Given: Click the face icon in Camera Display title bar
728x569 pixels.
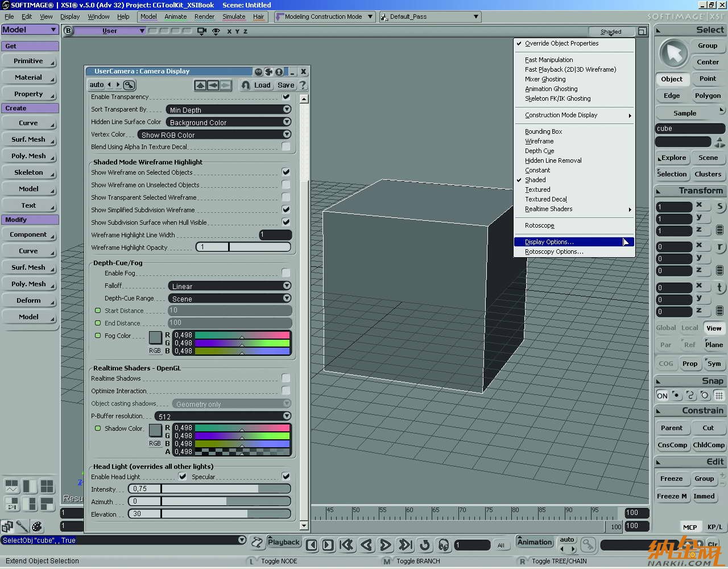Looking at the screenshot, I should click(259, 72).
